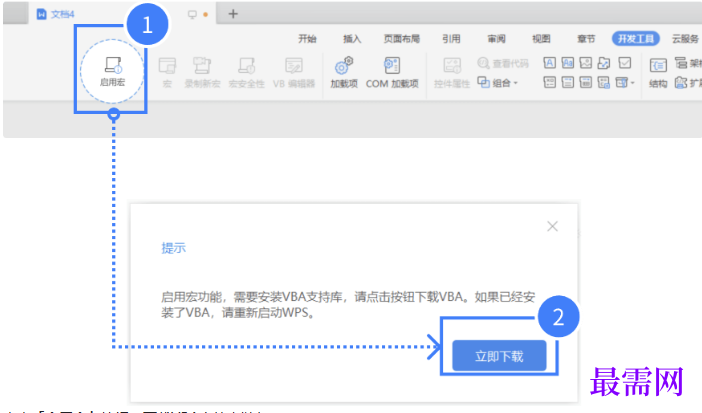Image resolution: width=702 pixels, height=413 pixels.
Task: Click 控件属性 control properties
Action: [452, 72]
